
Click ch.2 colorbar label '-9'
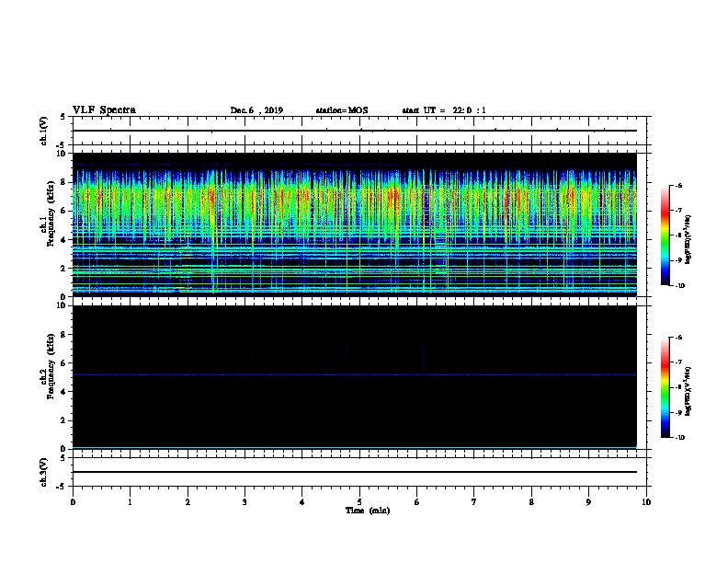point(678,412)
